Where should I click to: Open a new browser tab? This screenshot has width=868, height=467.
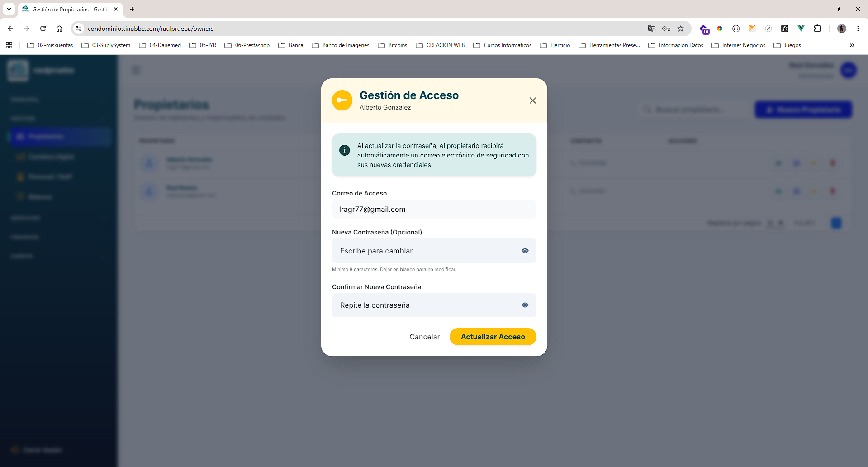click(132, 9)
